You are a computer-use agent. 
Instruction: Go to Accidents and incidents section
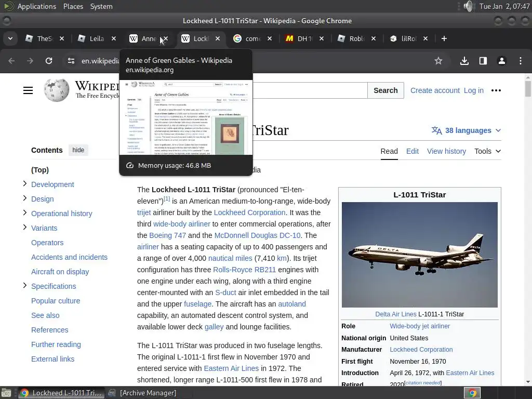(69, 258)
